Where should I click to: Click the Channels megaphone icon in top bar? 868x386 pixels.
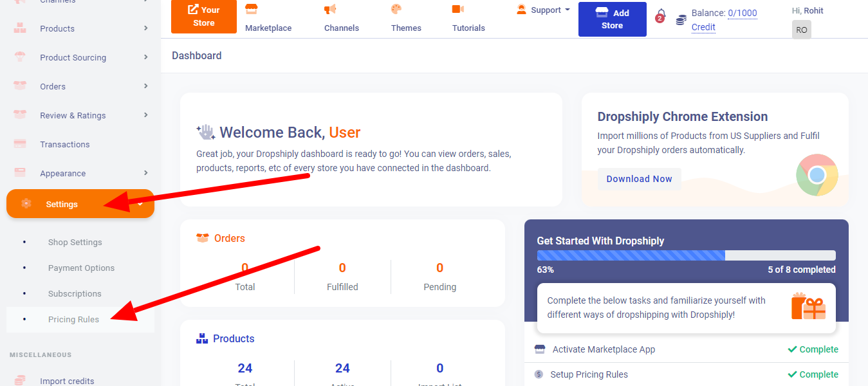click(x=330, y=10)
